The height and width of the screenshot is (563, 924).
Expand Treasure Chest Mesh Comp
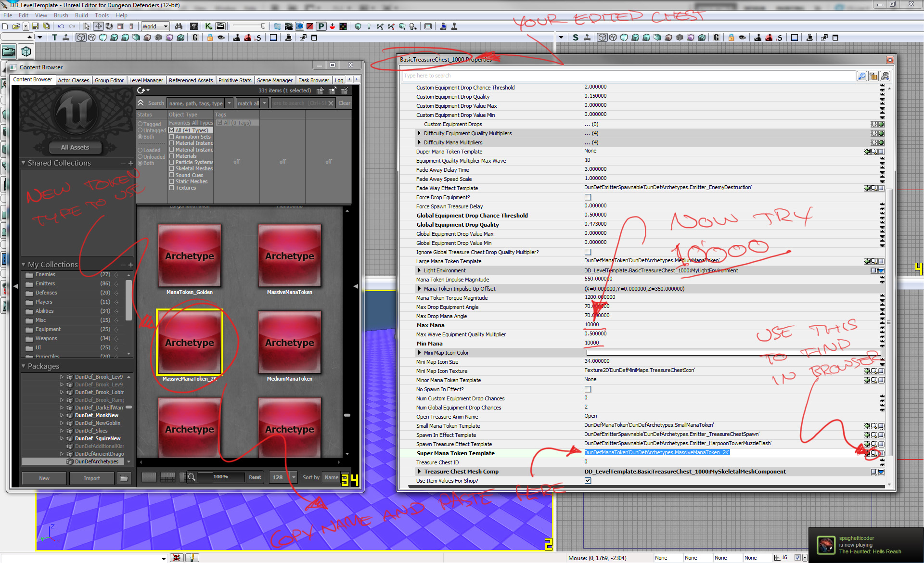419,472
